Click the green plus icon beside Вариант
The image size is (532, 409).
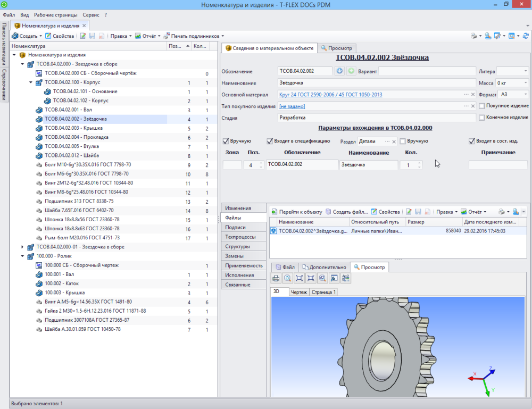click(351, 71)
